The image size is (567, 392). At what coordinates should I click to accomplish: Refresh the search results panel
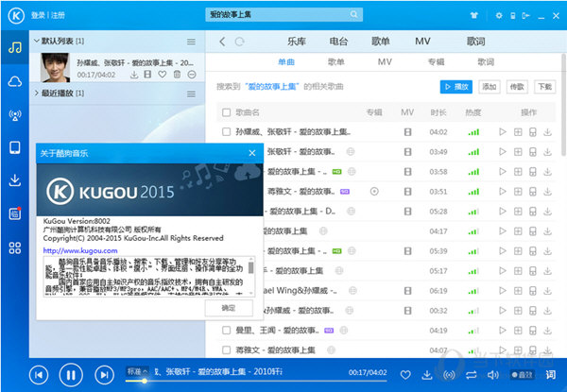click(x=239, y=42)
